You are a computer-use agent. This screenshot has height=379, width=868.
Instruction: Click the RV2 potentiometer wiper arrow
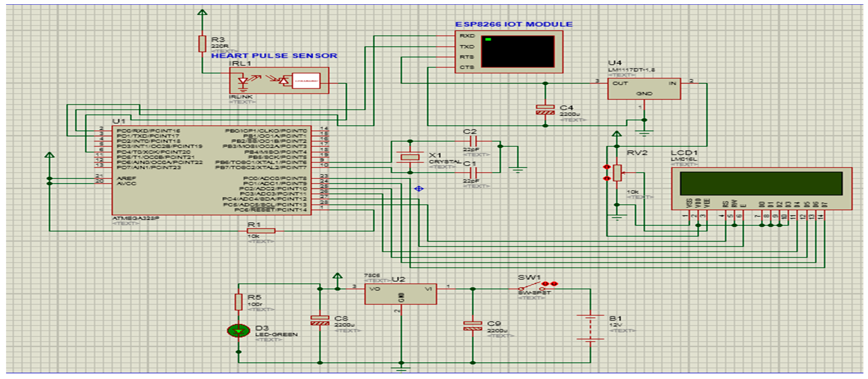point(624,173)
